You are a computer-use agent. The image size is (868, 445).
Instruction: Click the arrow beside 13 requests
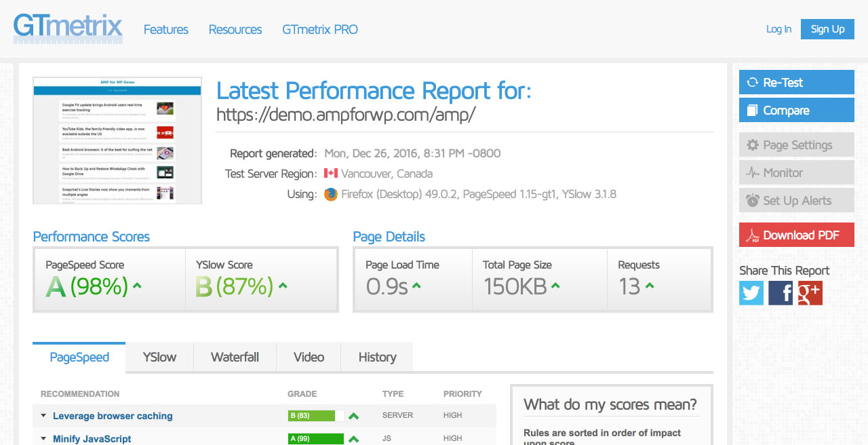pyautogui.click(x=650, y=286)
